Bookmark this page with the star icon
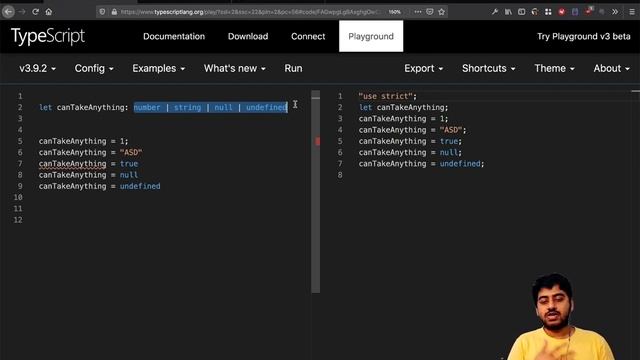This screenshot has height=360, width=640. point(441,12)
